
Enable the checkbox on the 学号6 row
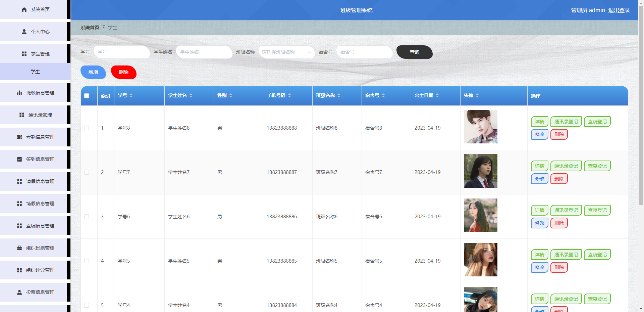click(87, 217)
